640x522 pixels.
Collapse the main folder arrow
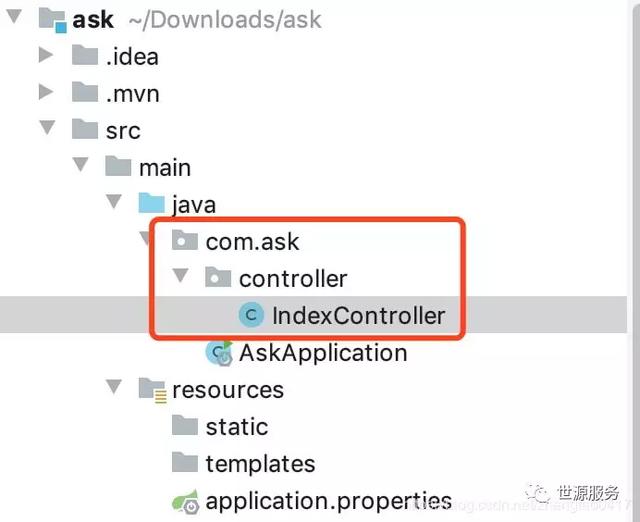point(81,167)
